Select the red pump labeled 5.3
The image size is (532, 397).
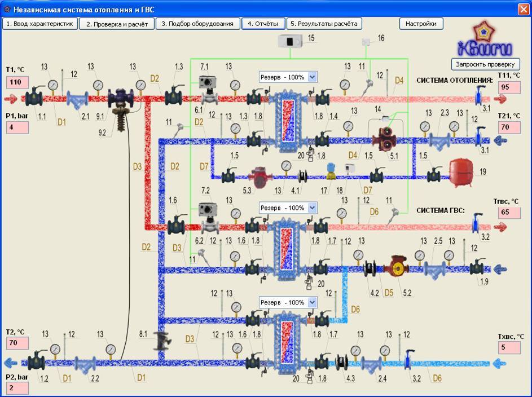tap(258, 175)
